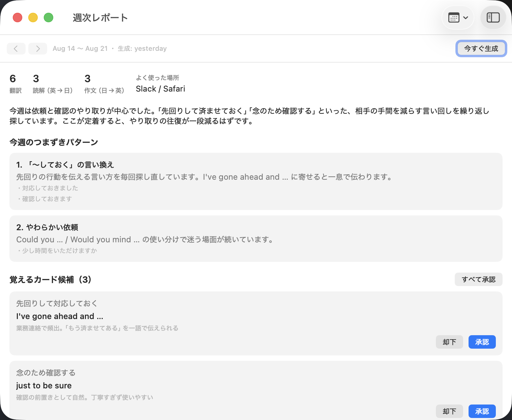
Task: Open the calendar period dropdown
Action: point(458,17)
